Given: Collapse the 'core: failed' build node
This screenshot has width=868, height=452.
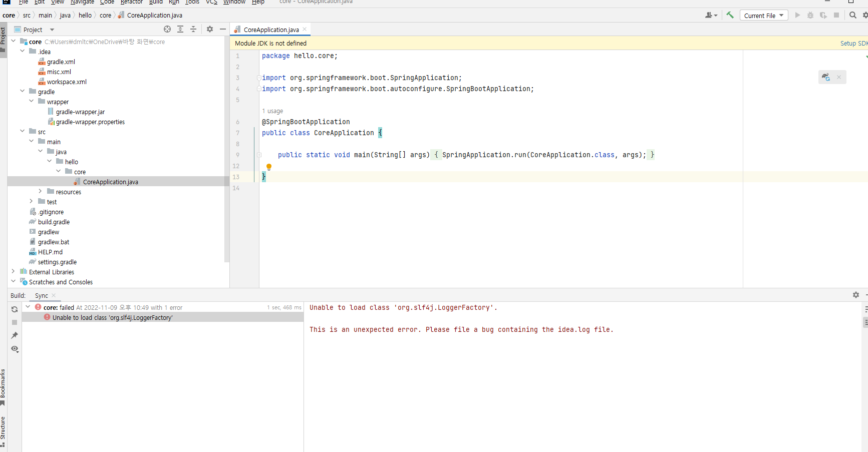Looking at the screenshot, I should 28,307.
